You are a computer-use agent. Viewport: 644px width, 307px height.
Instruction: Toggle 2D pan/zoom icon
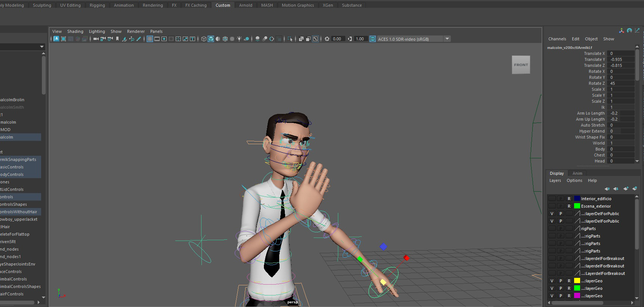pos(132,39)
